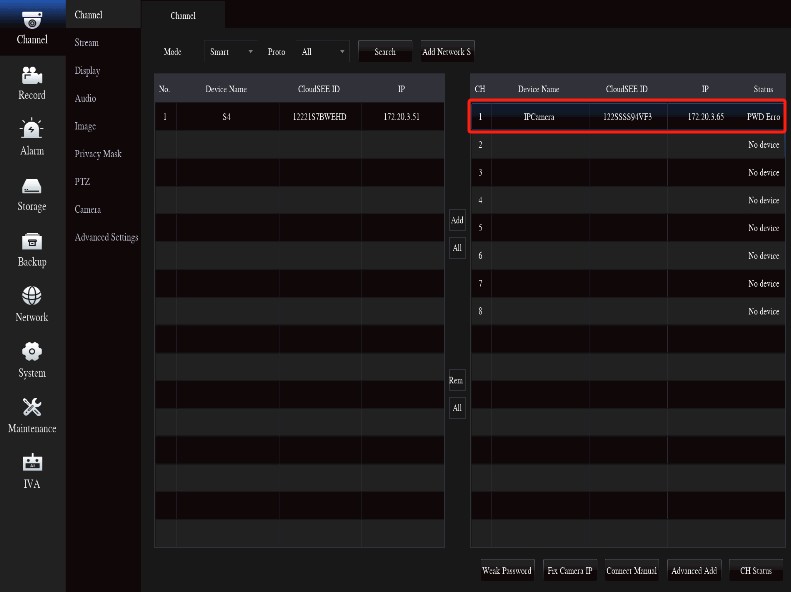Select the IVA section icon
Image resolution: width=791 pixels, height=592 pixels.
pos(32,464)
